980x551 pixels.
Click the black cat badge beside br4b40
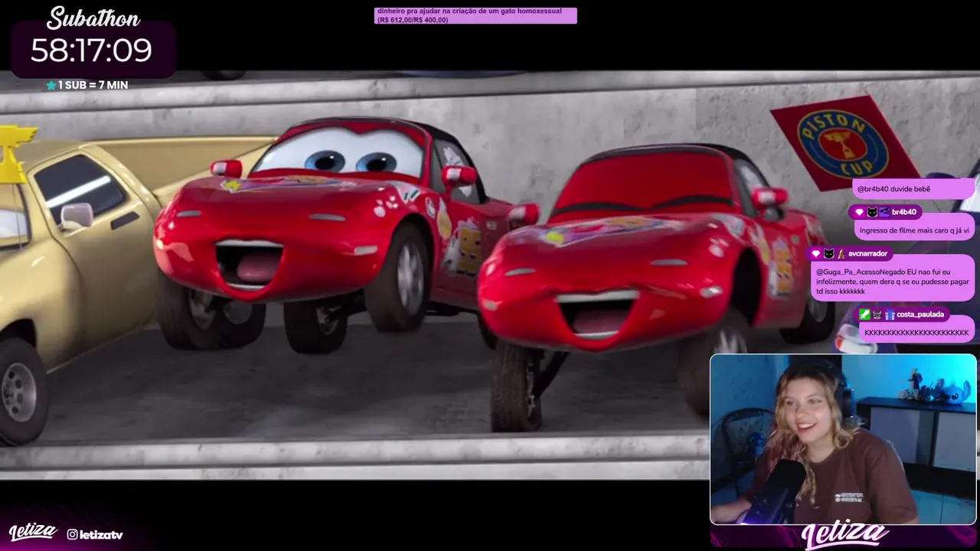click(872, 212)
